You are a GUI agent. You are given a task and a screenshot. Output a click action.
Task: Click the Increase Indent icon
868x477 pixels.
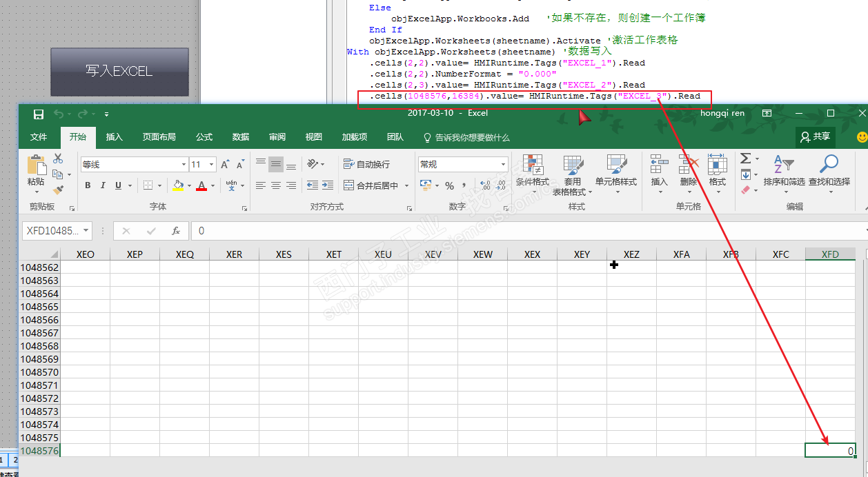(327, 185)
